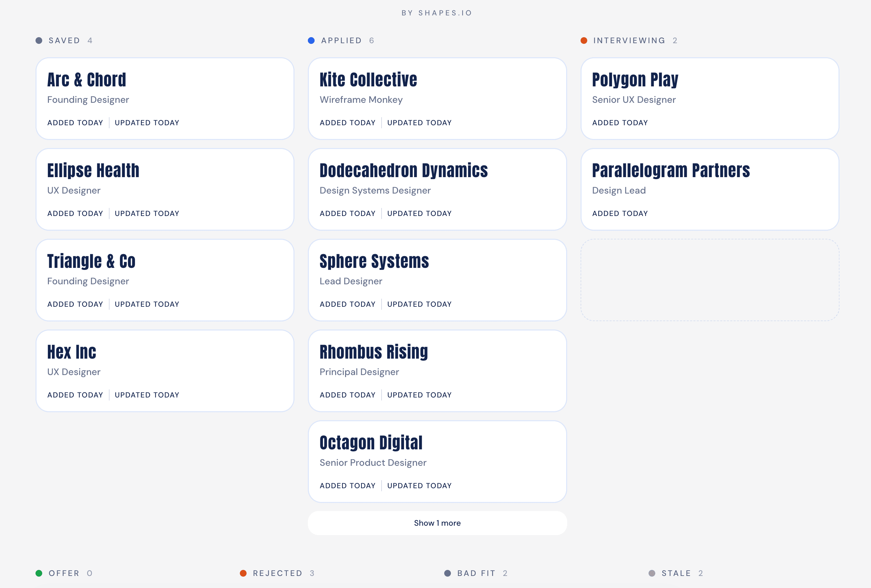Open the Arc & Chord job card
The image size is (871, 588).
(x=164, y=98)
